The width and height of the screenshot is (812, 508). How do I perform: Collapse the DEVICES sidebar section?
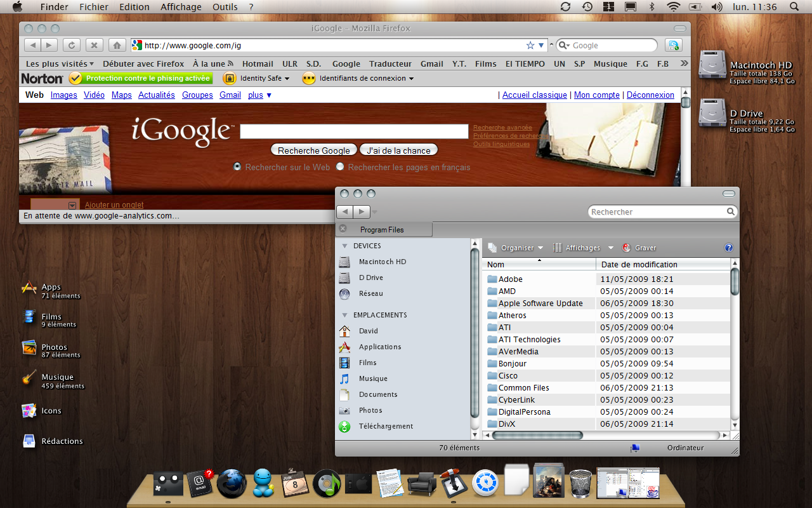click(x=345, y=246)
